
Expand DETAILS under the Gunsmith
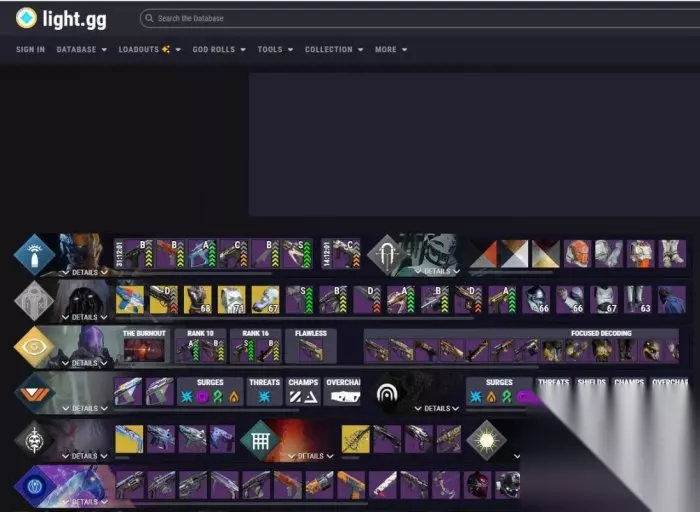tap(85, 272)
